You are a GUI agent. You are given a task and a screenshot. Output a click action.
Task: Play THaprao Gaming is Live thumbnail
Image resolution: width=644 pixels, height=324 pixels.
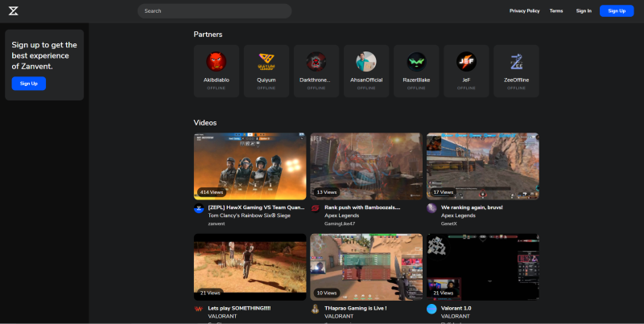pos(366,267)
